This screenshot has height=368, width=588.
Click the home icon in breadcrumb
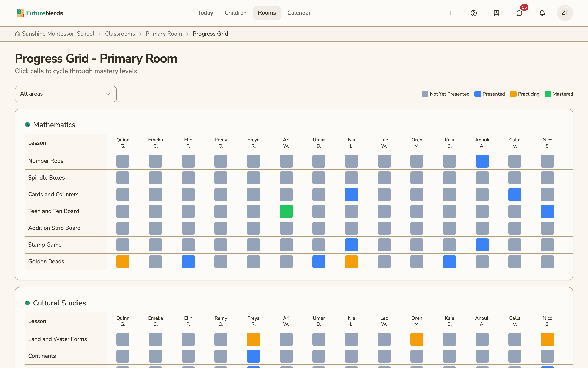(18, 34)
